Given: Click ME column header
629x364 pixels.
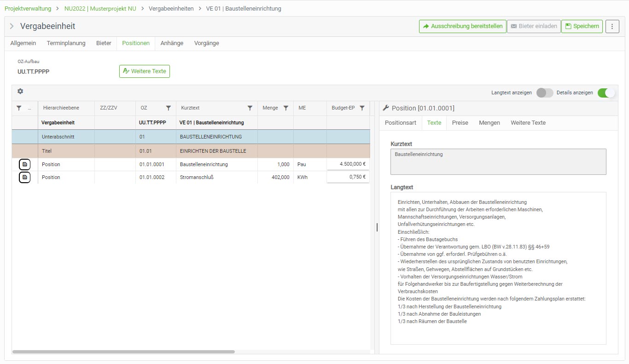Looking at the screenshot, I should [310, 108].
